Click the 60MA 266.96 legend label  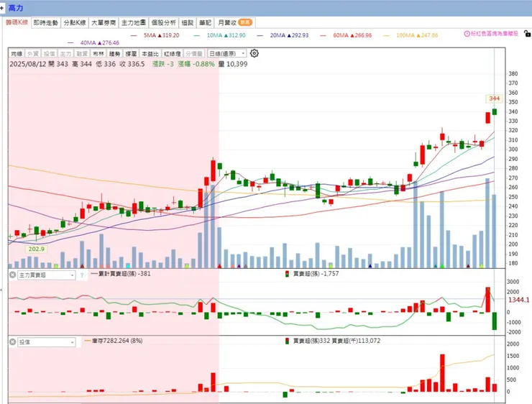point(352,35)
